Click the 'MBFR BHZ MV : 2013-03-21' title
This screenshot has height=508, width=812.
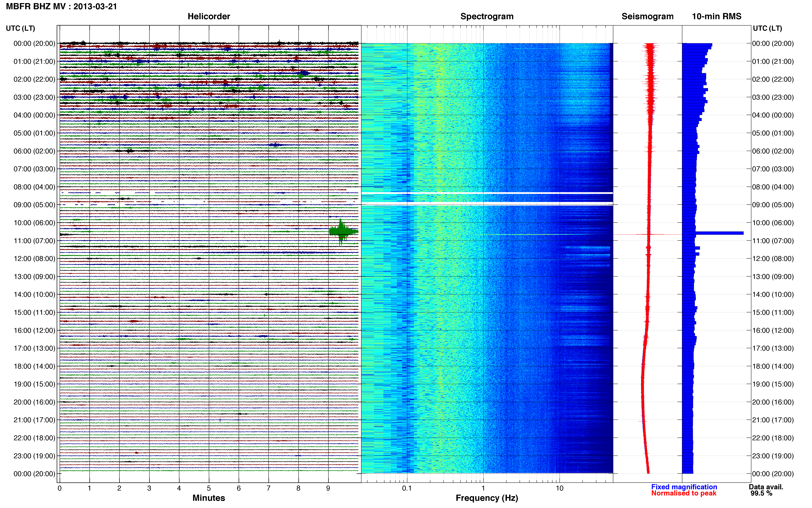[61, 6]
